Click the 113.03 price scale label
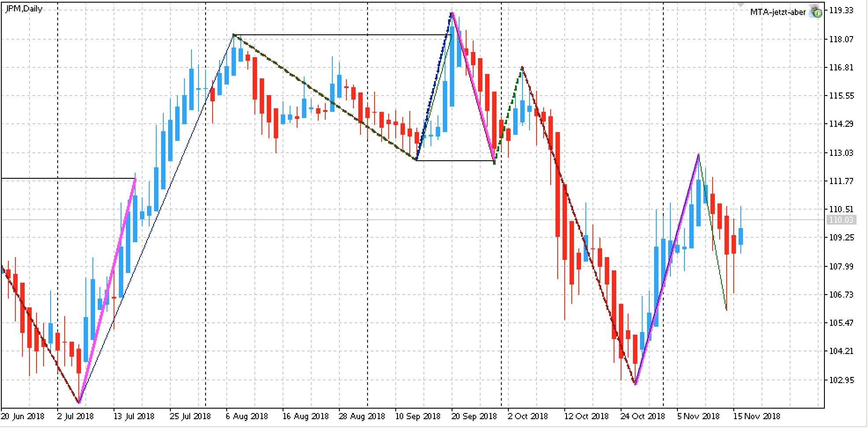Screen dimensions: 868x428 click(841, 153)
